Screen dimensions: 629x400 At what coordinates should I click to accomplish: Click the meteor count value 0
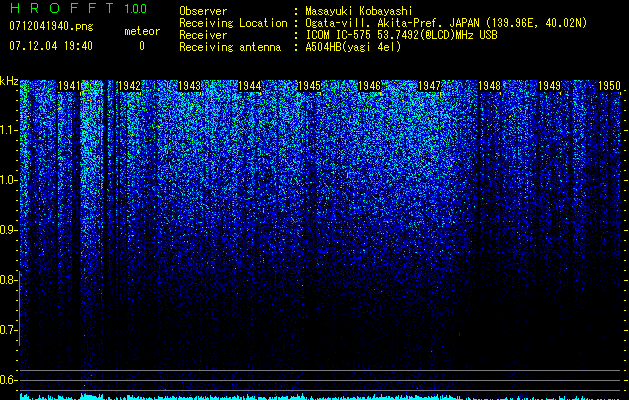[x=142, y=46]
